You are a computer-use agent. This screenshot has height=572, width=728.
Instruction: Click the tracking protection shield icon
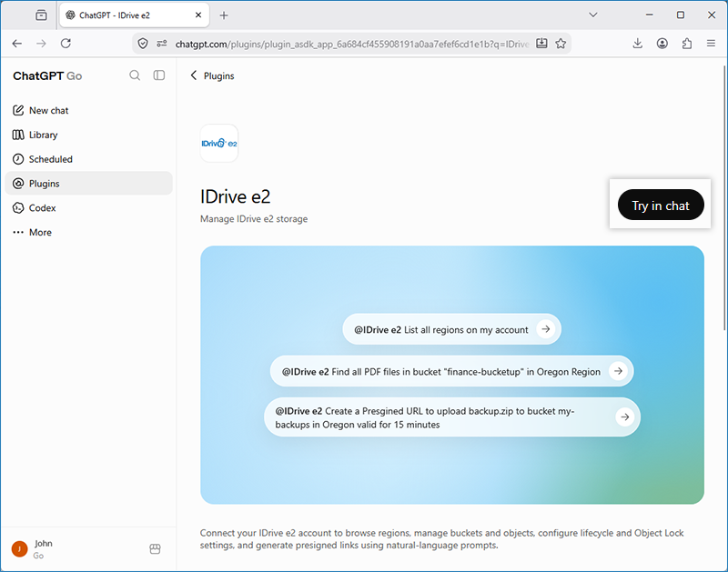[x=143, y=44]
